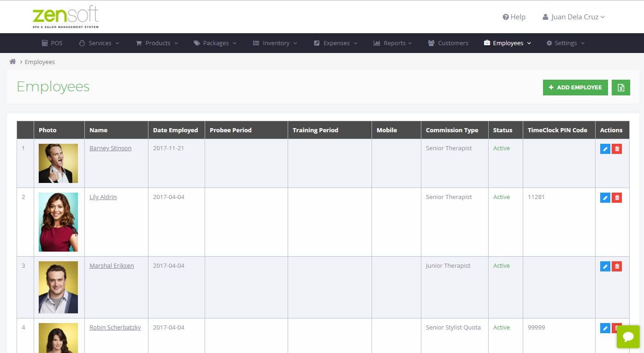Edit Robin Scherbatzky with the pencil icon
The width and height of the screenshot is (644, 353).
605,328
